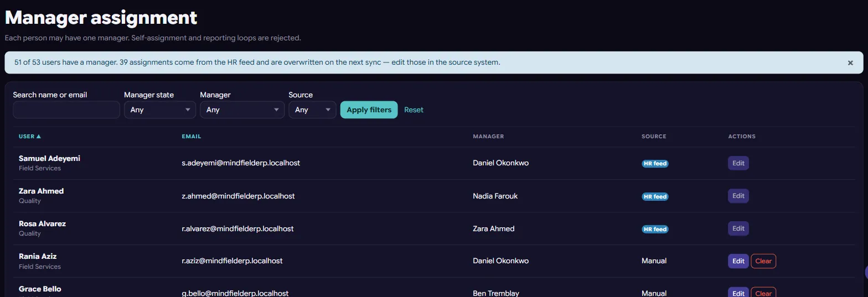The height and width of the screenshot is (297, 868).
Task: Click the MANAGER column header
Action: (x=488, y=136)
